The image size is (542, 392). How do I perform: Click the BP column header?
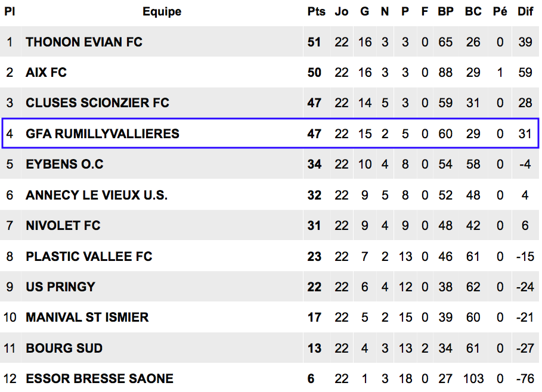pos(445,11)
